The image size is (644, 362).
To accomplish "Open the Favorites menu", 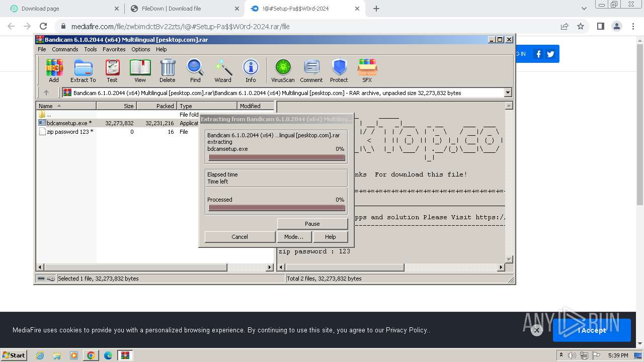I will point(114,49).
